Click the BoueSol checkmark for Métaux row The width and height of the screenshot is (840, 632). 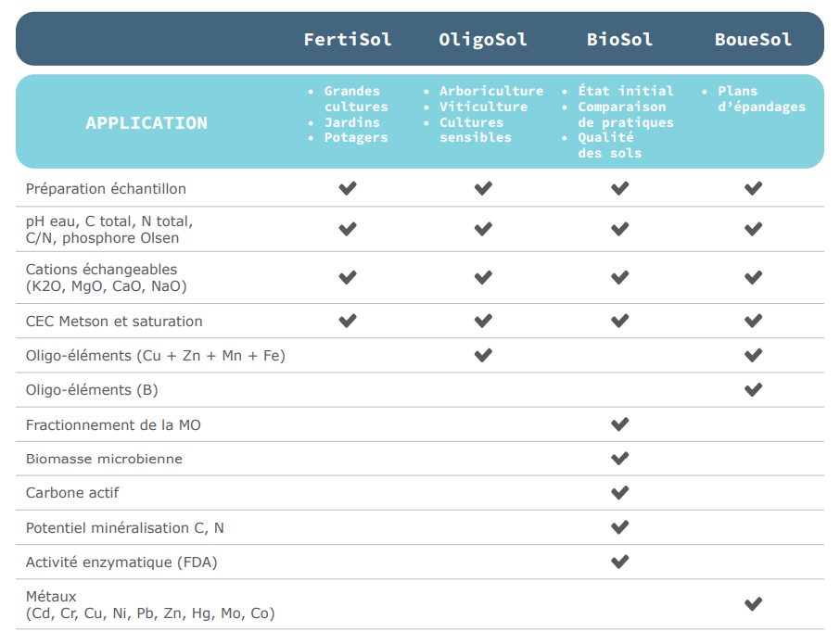tap(754, 604)
